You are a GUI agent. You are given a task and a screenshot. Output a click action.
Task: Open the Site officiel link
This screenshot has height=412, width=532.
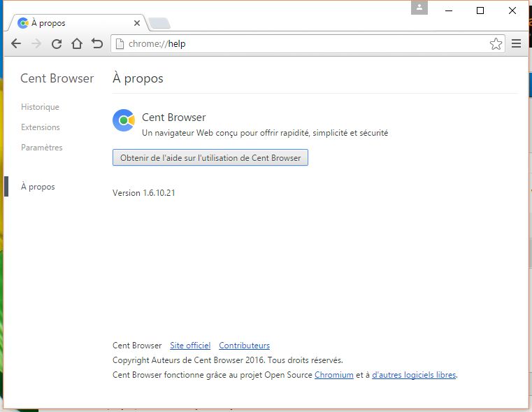point(190,346)
